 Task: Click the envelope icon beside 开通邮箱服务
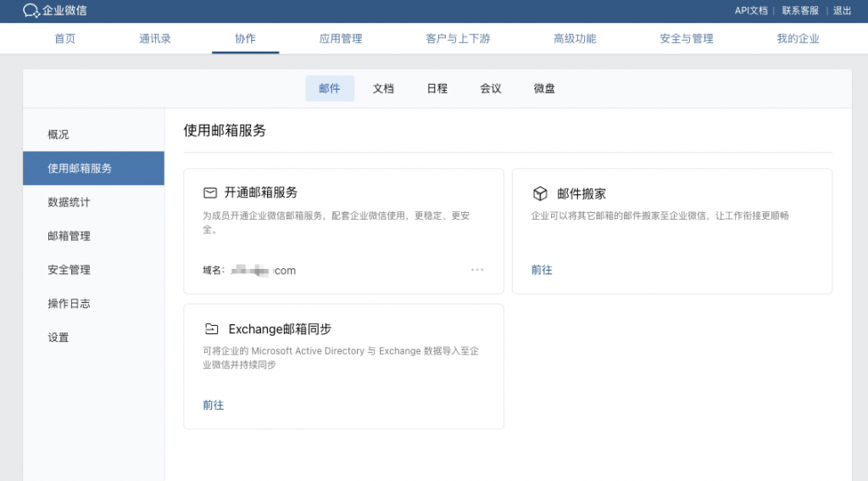click(210, 193)
